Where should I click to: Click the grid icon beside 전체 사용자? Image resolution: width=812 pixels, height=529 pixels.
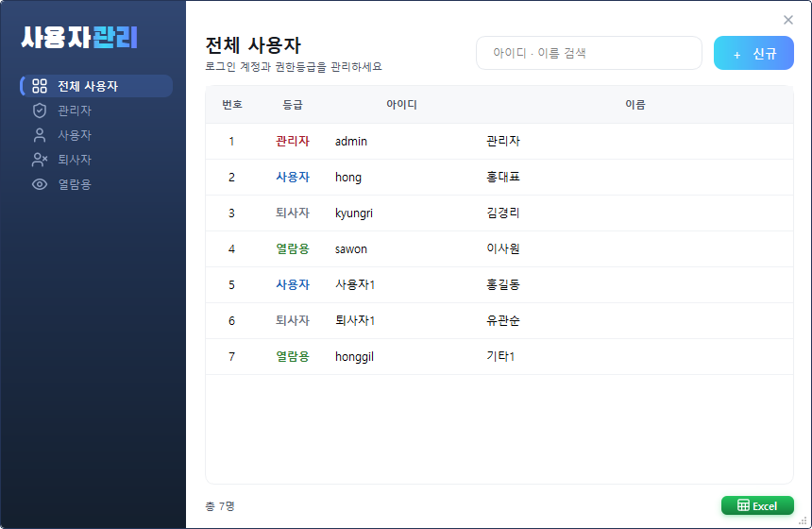(40, 86)
